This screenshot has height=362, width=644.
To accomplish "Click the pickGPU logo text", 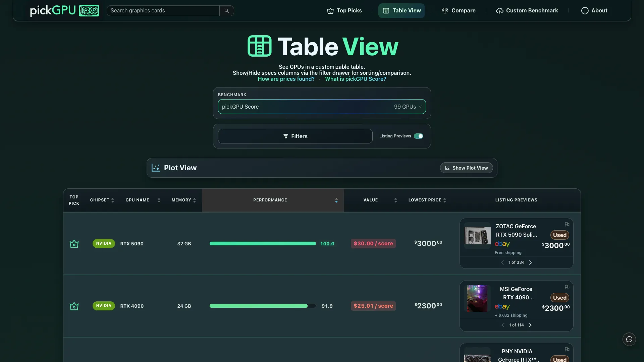I will point(53,11).
